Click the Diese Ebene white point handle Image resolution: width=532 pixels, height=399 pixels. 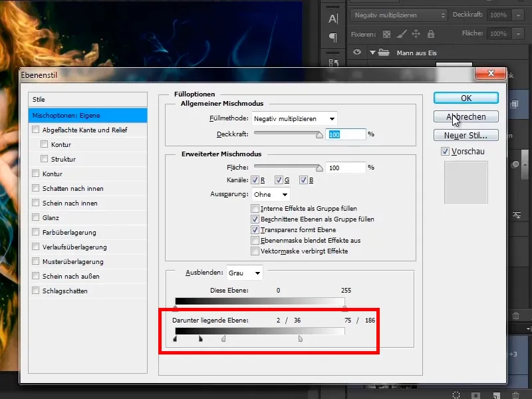pos(344,309)
